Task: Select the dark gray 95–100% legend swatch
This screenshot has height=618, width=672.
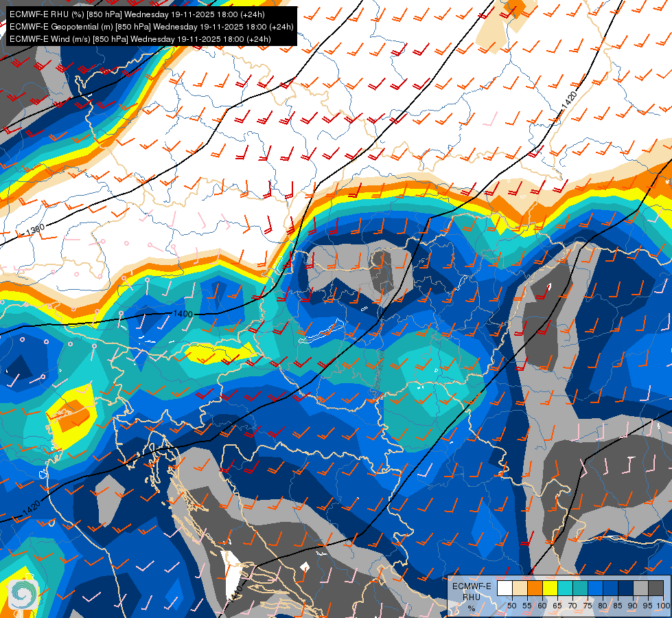Action: click(x=656, y=588)
